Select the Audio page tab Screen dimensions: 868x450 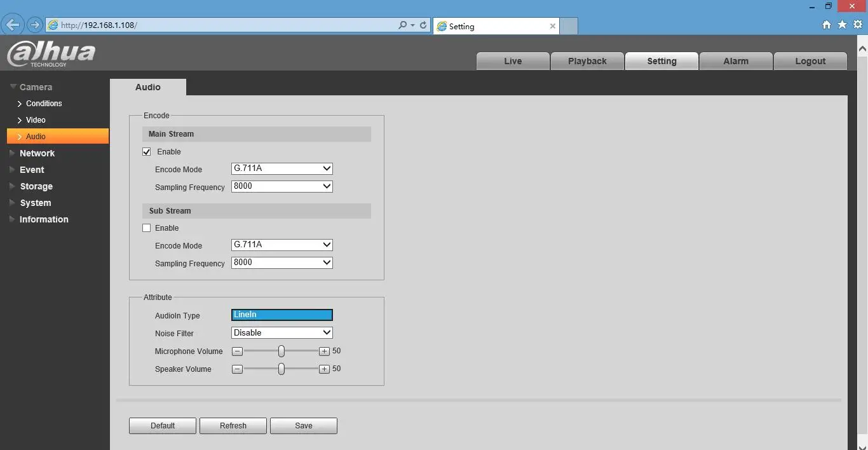point(148,87)
